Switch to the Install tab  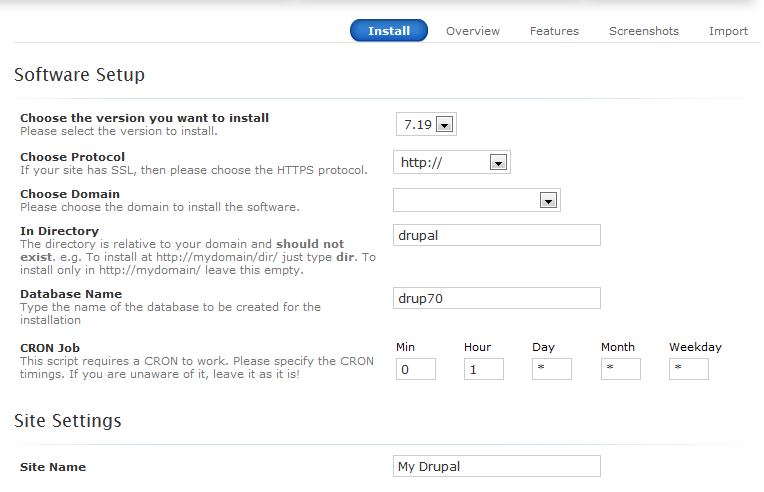[388, 31]
